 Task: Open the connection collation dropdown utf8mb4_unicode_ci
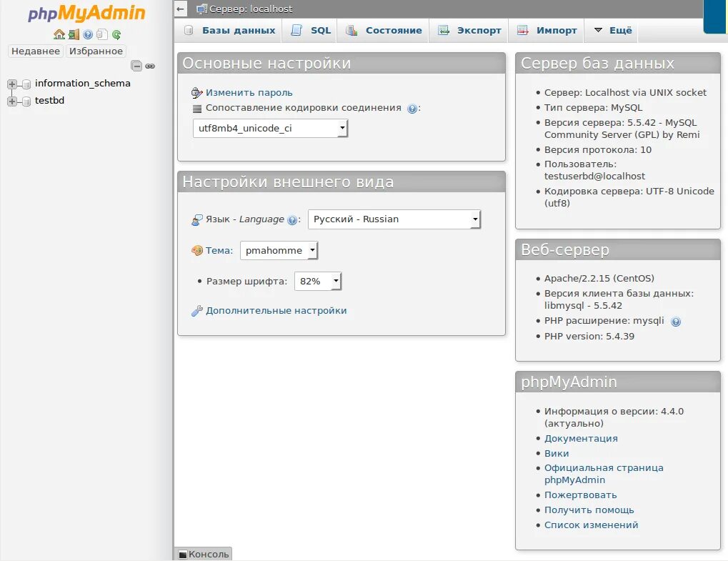tap(270, 128)
